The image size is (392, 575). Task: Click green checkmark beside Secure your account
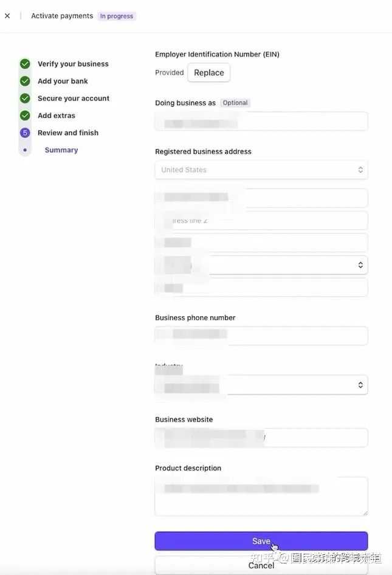point(25,98)
